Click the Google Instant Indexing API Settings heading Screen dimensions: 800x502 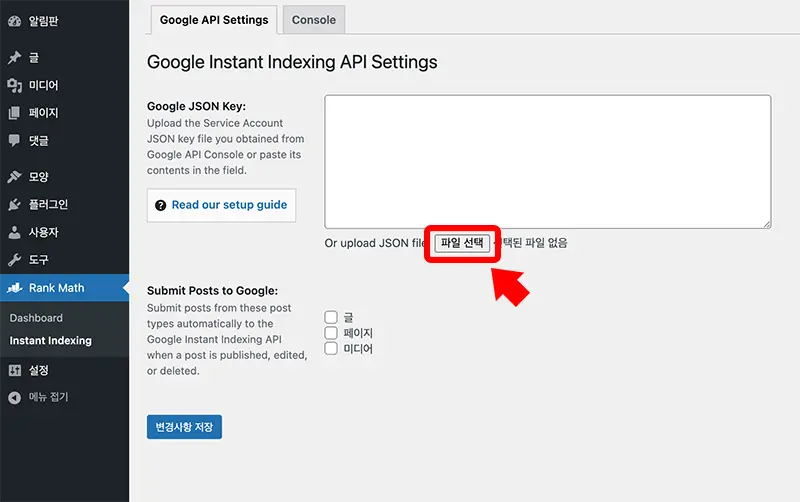(x=292, y=62)
